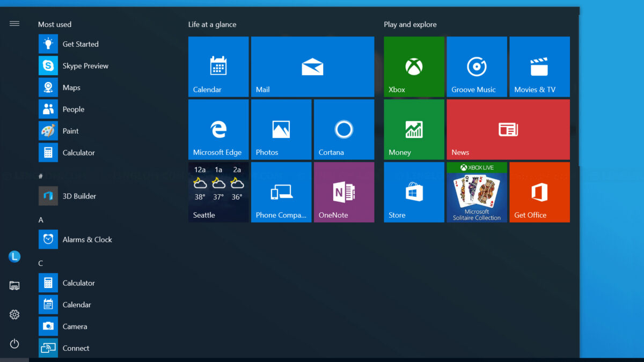Viewport: 644px width, 362px height.
Task: Click the Get Office tile
Action: [x=539, y=192]
